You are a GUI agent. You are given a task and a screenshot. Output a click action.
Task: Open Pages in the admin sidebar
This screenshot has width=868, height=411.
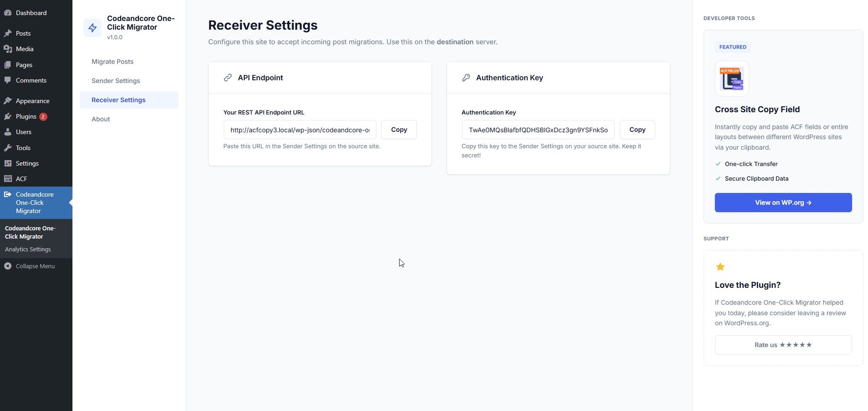[x=36, y=65]
